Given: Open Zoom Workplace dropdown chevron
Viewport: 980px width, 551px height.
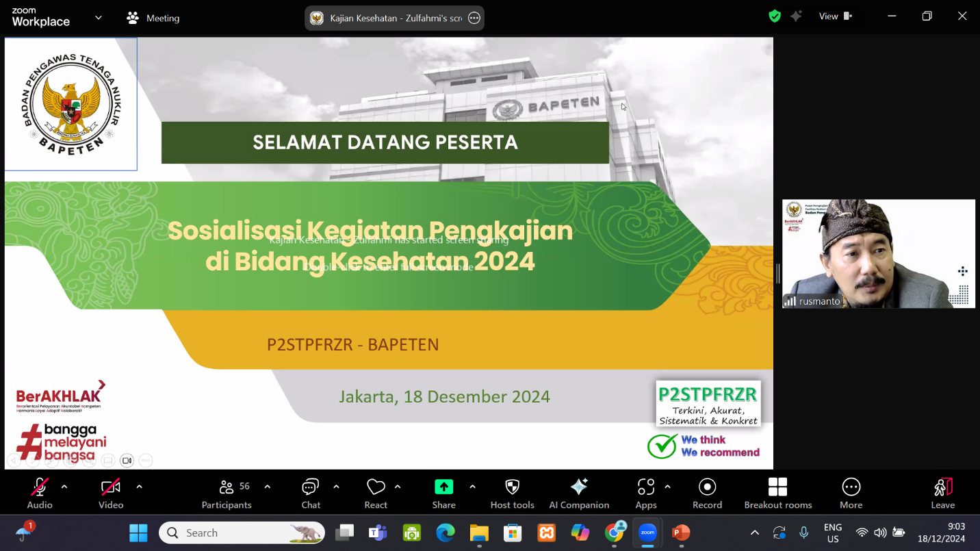Looking at the screenshot, I should coord(99,18).
